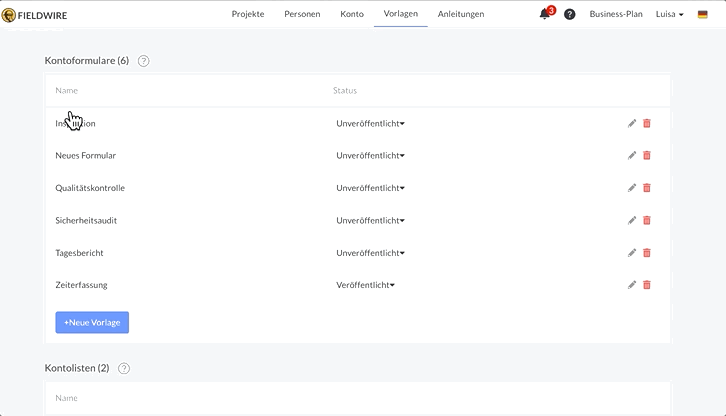Open status dropdown for Qualitätskontrolle

click(370, 188)
